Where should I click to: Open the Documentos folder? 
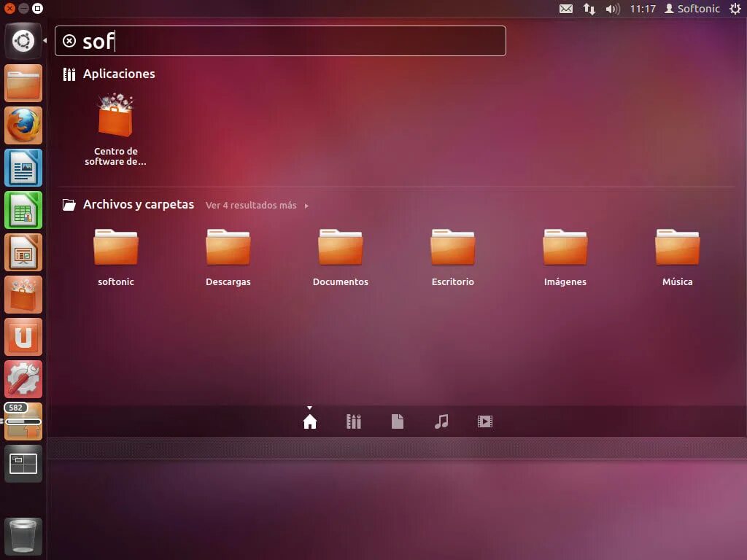341,257
